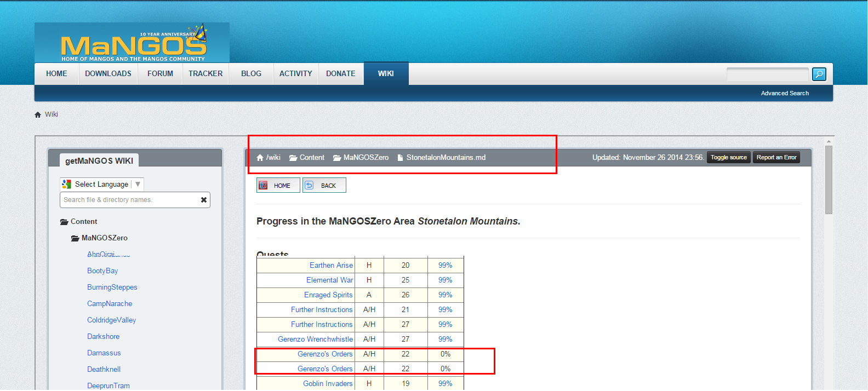
Task: Open the BLOG menu item
Action: coord(251,74)
